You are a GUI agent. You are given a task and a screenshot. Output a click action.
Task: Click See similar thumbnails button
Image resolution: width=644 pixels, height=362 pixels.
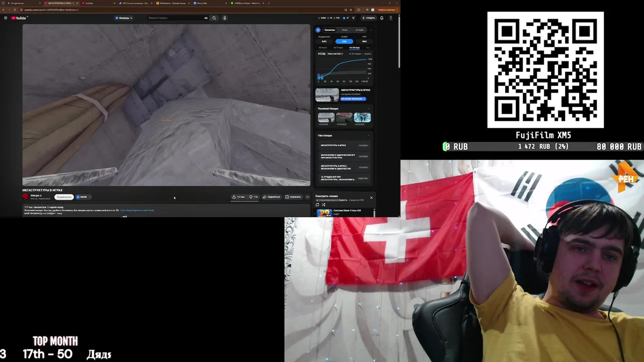(353, 99)
